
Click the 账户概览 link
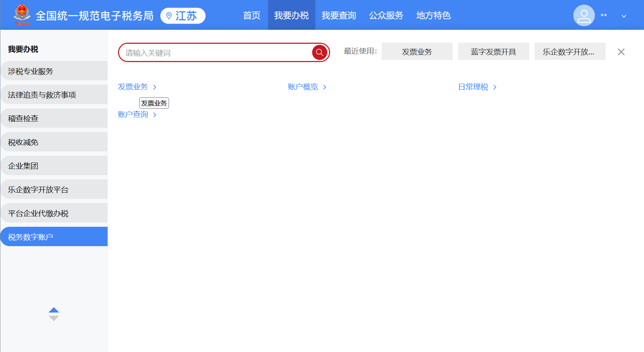click(302, 87)
